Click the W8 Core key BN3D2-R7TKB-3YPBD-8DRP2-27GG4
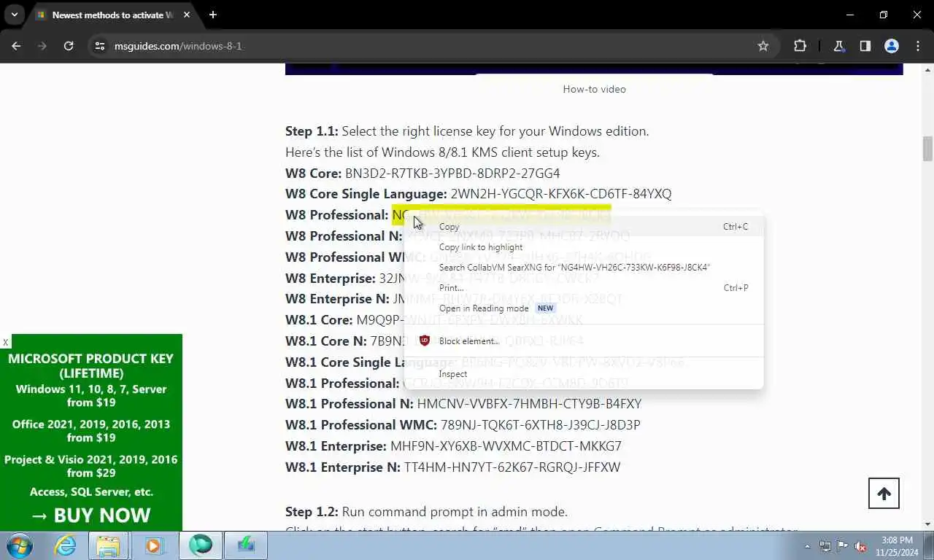Viewport: 934px width, 560px height. click(x=452, y=174)
